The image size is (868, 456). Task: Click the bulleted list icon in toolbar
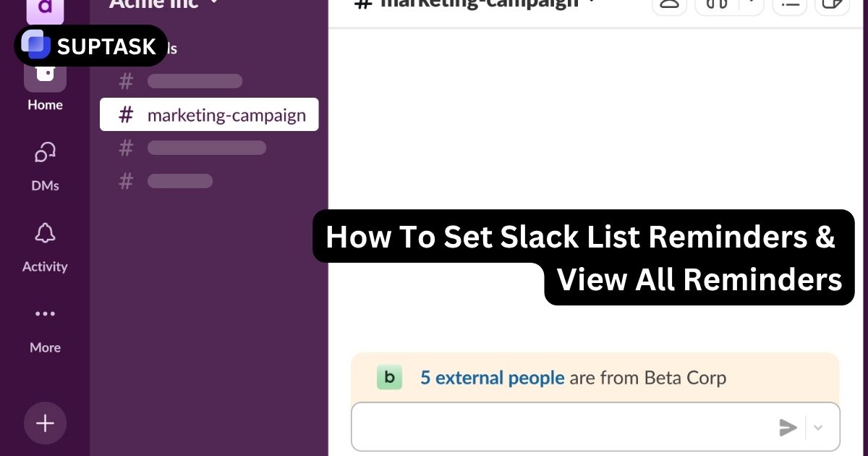tap(789, 6)
